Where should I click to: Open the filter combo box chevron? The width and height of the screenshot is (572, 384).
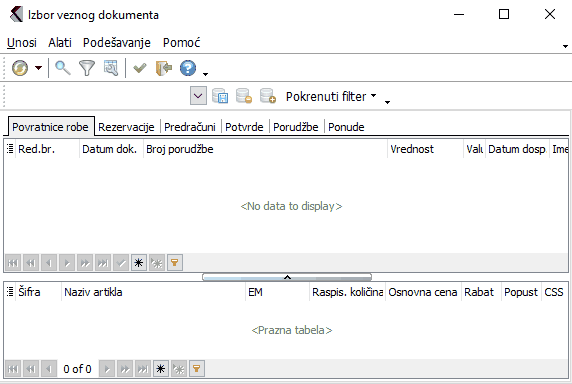[x=198, y=96]
